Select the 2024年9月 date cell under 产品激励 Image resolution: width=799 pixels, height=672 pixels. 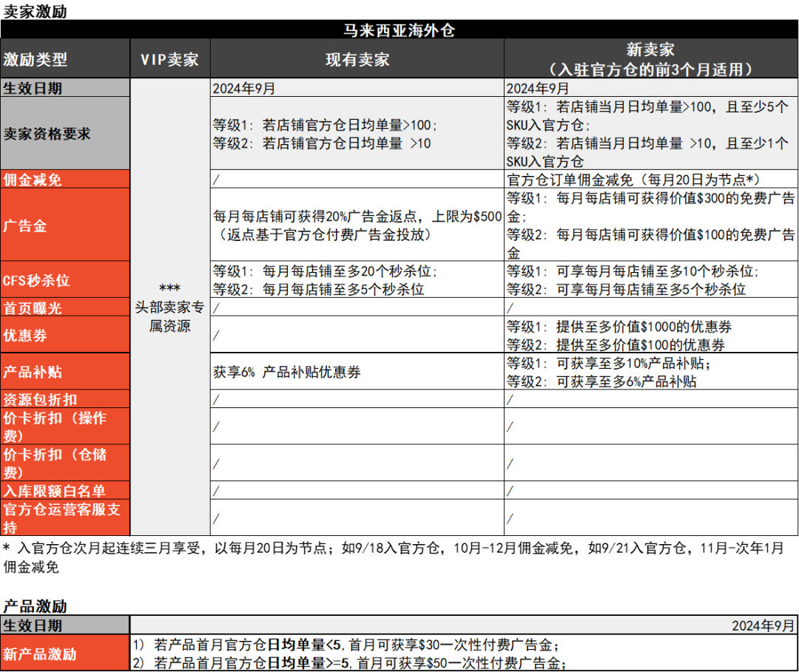(762, 625)
